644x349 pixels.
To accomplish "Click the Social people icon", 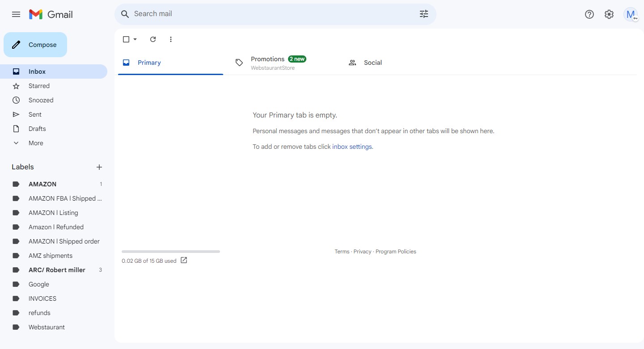I will click(352, 63).
